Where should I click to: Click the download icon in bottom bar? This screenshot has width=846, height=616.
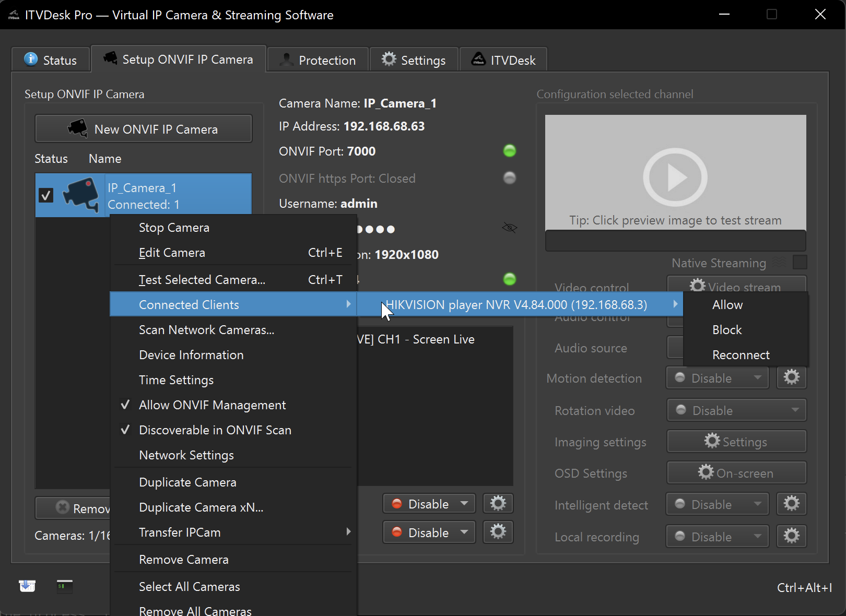tap(27, 586)
